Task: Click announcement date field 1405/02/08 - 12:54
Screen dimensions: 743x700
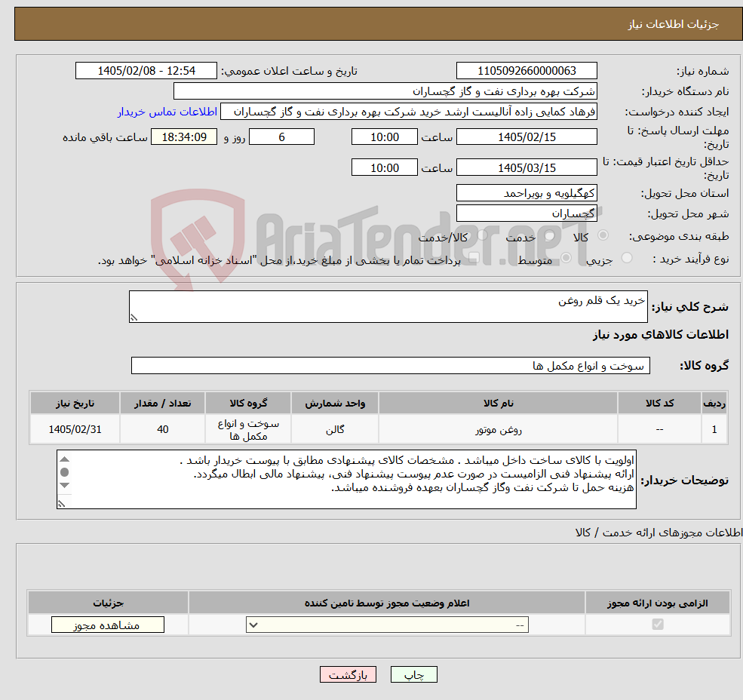Action: tap(146, 71)
